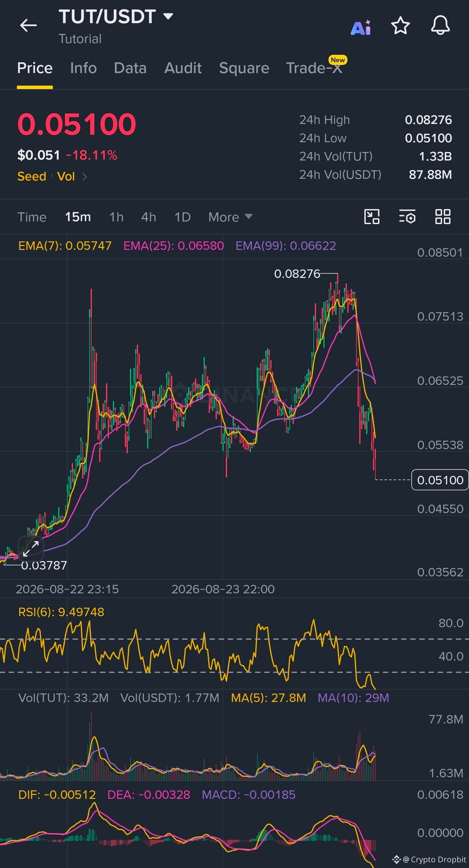
Task: Tap the TUT/USDT pair title
Action: (108, 17)
